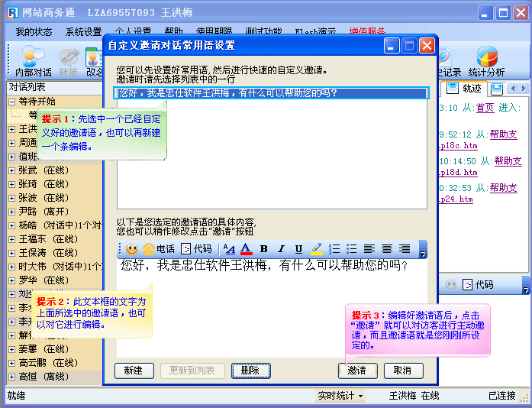
Task: Open the font color picker
Action: coord(246,249)
